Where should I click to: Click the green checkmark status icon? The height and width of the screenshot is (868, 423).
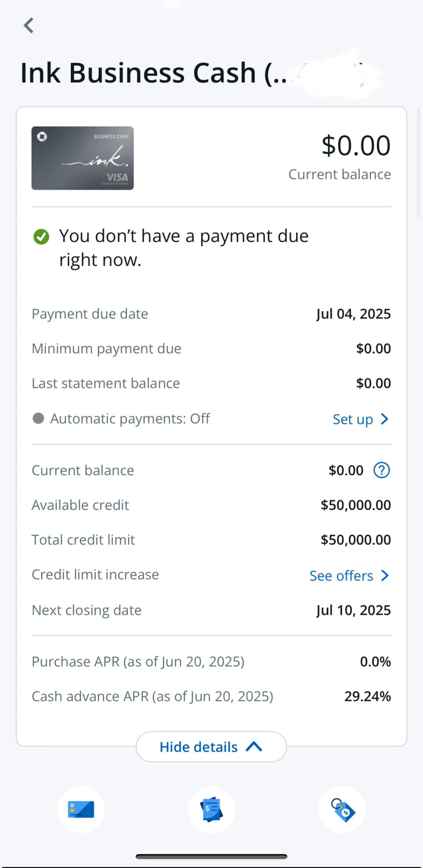click(x=41, y=237)
